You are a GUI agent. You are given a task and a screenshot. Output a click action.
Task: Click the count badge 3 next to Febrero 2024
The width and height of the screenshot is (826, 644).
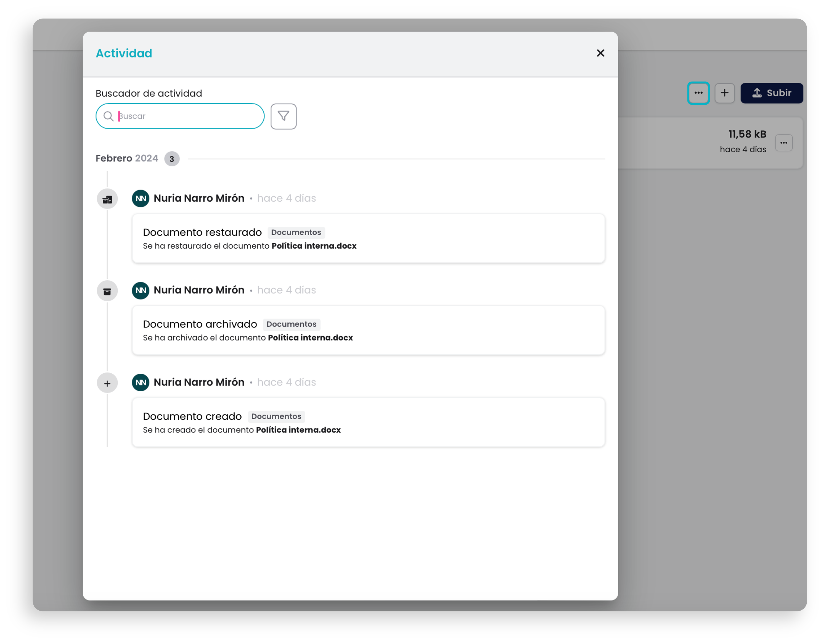[x=172, y=159]
